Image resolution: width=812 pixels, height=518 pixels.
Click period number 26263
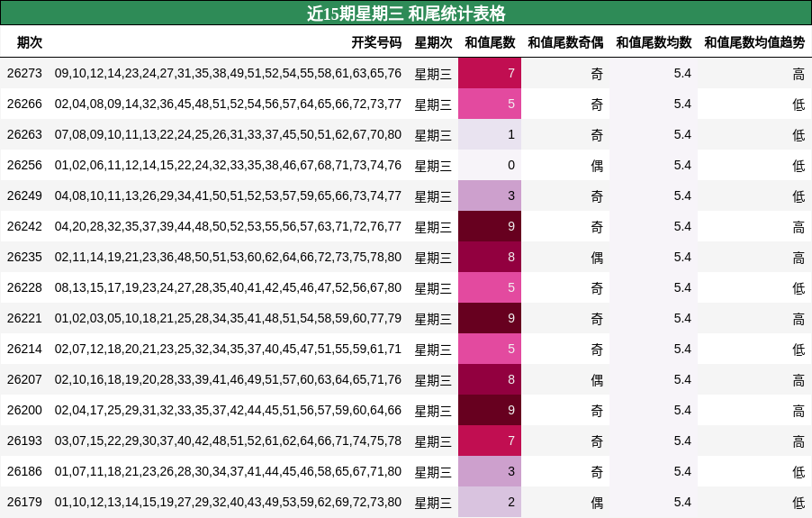click(x=24, y=135)
